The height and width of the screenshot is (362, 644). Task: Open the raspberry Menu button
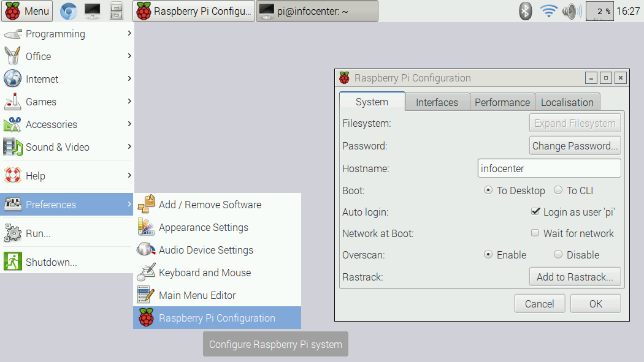click(x=27, y=11)
